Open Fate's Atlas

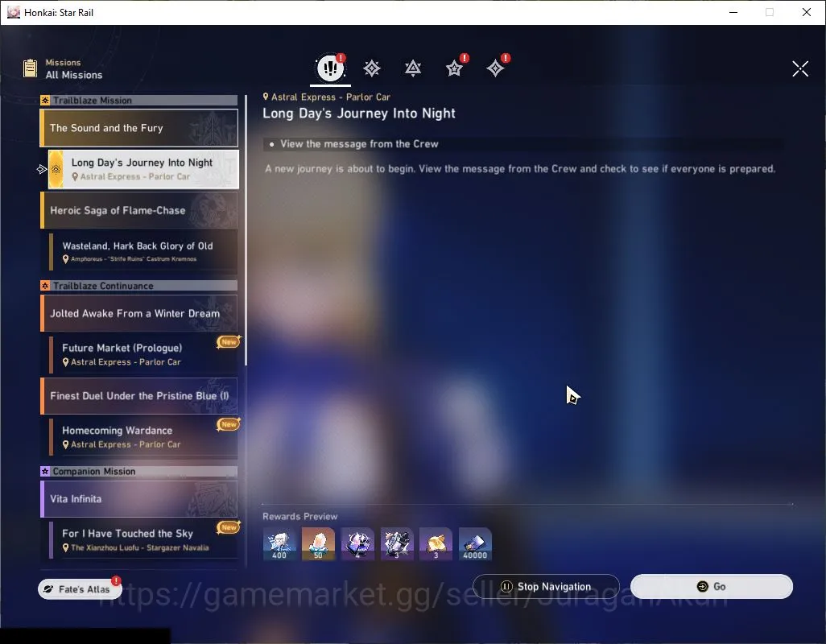click(x=80, y=588)
